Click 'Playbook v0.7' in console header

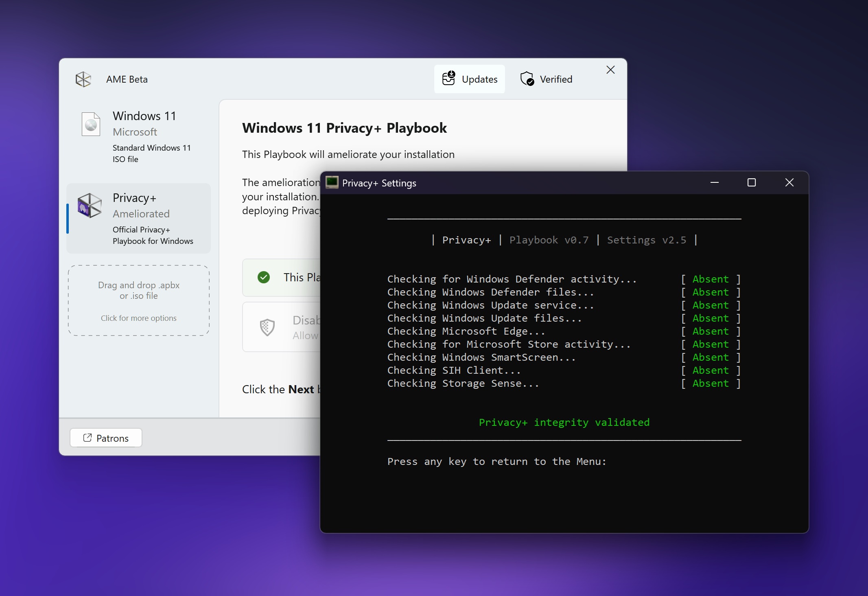549,240
